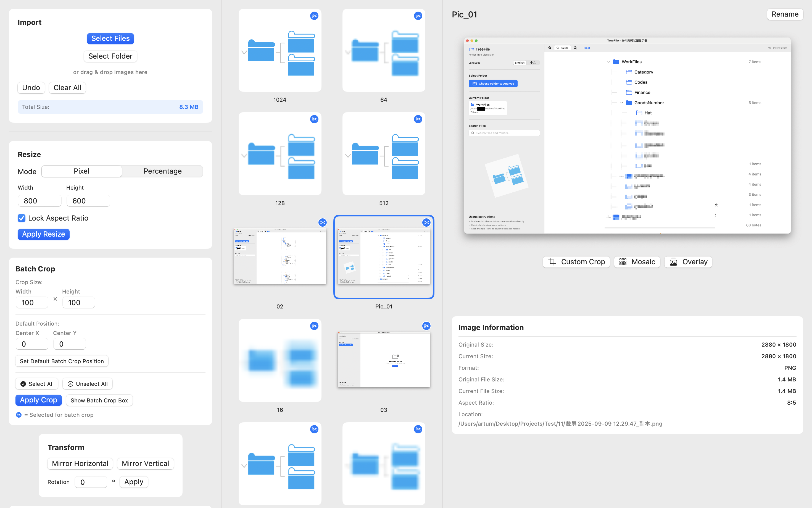Click the Rotation degrees input field
This screenshot has width=812, height=508.
pos(91,482)
